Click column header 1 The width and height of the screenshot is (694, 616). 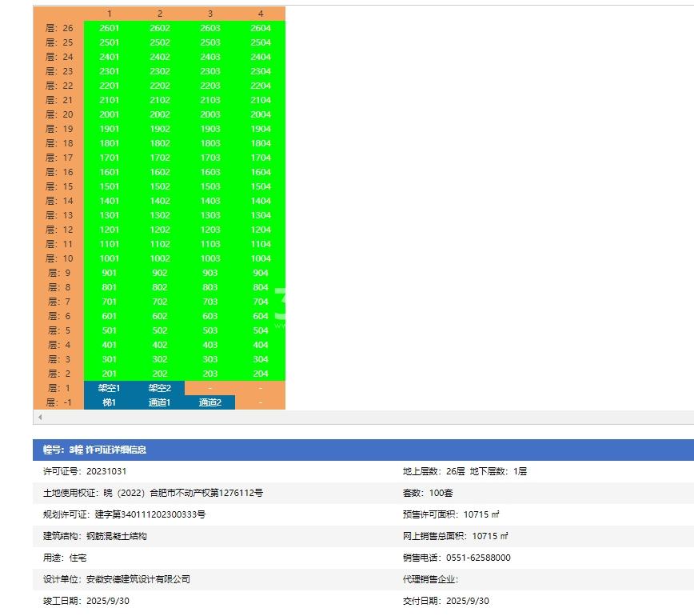click(109, 14)
